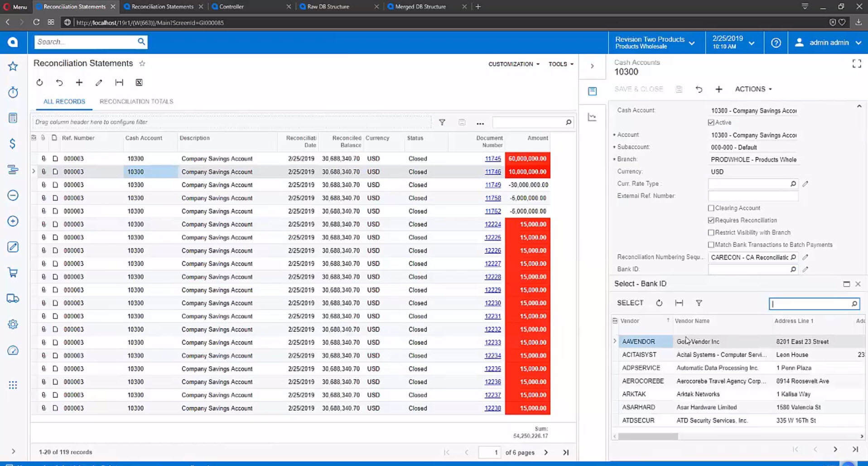This screenshot has width=868, height=466.
Task: Click the edit pencil icon in toolbar
Action: pyautogui.click(x=99, y=82)
